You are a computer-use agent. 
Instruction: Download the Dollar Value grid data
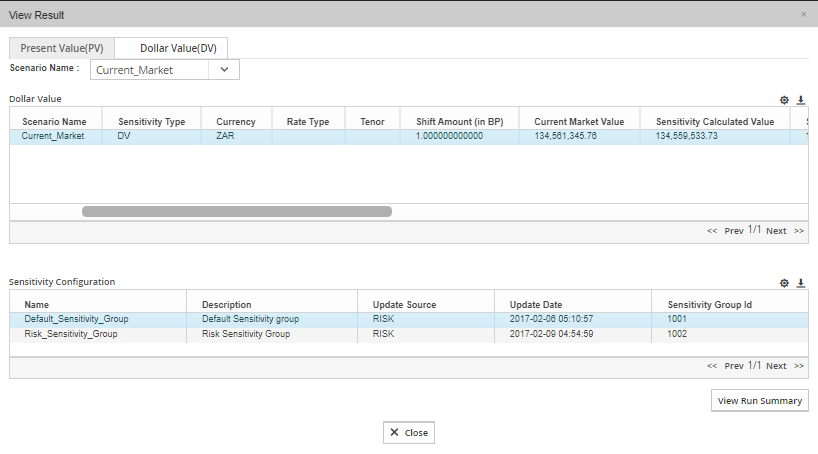(x=800, y=100)
